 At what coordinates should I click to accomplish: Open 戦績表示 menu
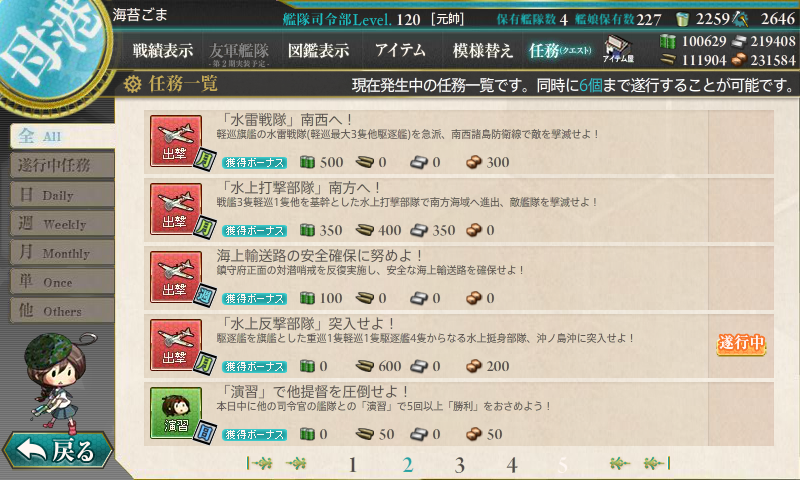[163, 50]
